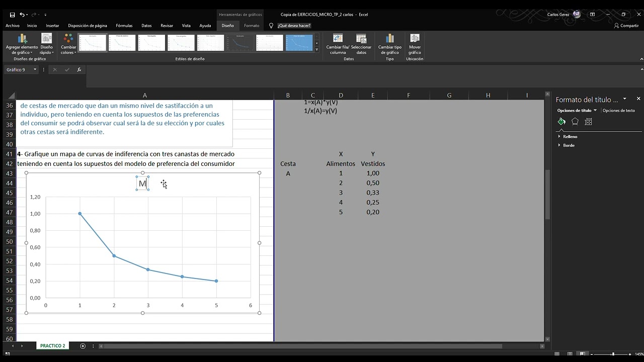
Task: Switch to Fórmulas tab
Action: [124, 26]
